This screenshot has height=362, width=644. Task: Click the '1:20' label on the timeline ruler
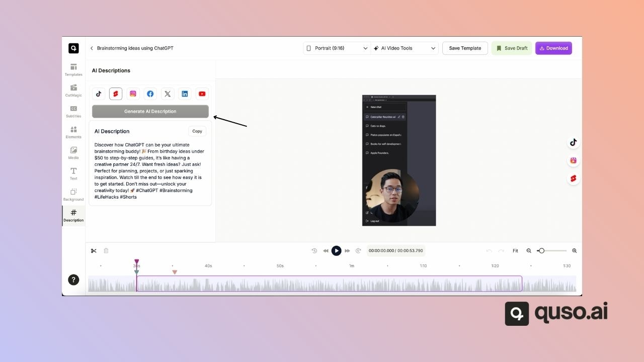(495, 265)
